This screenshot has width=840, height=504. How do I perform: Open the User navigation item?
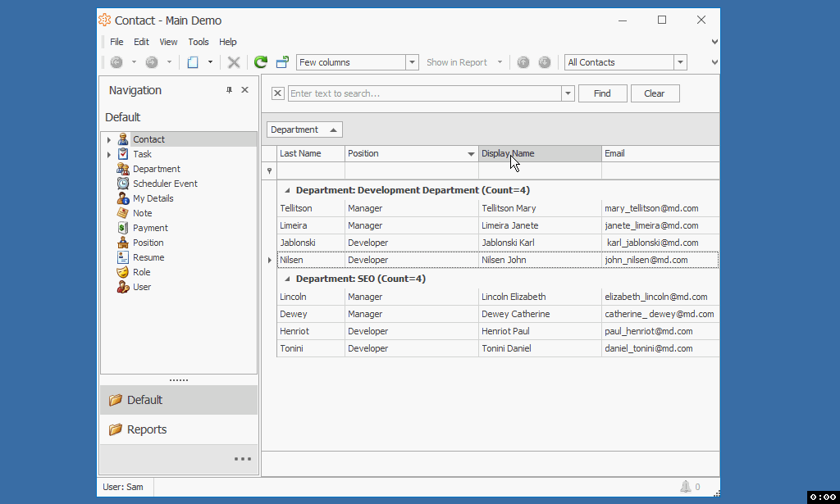pyautogui.click(x=142, y=287)
